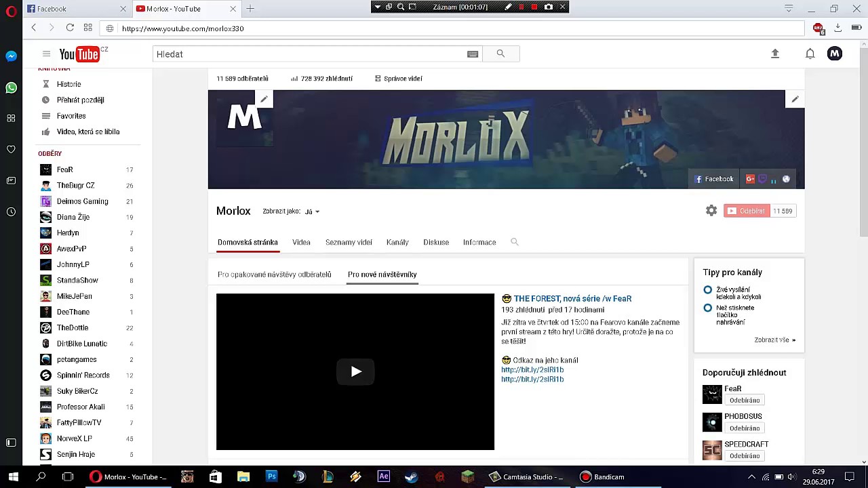The width and height of the screenshot is (868, 488).
Task: Open Domovská stránka tab
Action: [x=248, y=242]
